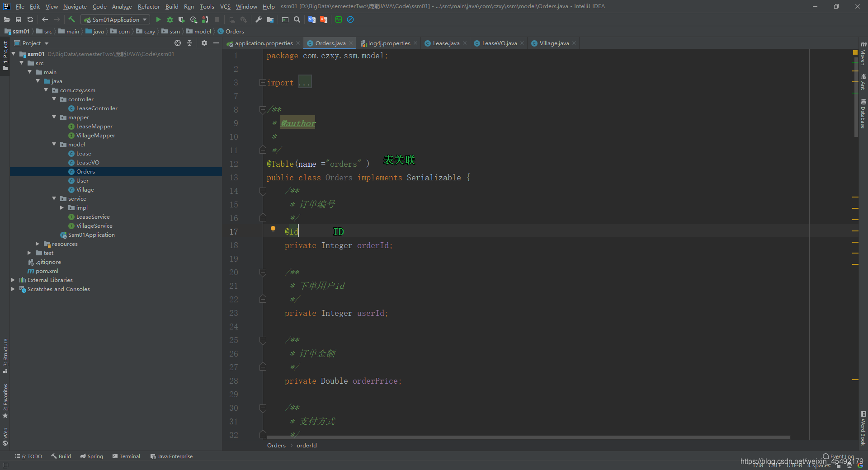Close the Lease.java tab
Screen dimensions: 868x470
465,43
